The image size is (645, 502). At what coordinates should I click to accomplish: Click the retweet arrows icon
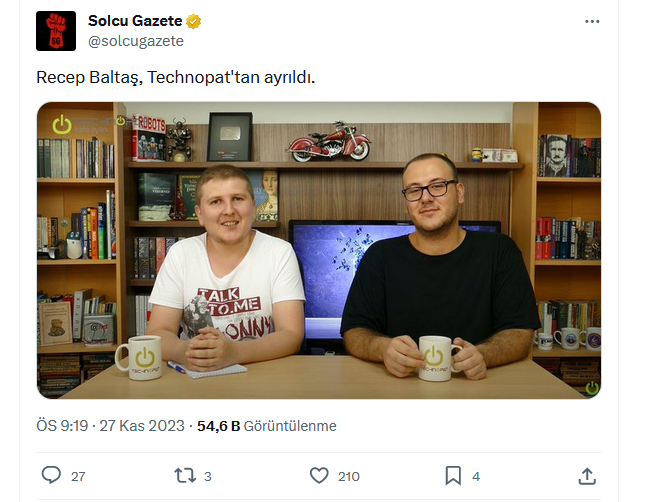click(185, 475)
